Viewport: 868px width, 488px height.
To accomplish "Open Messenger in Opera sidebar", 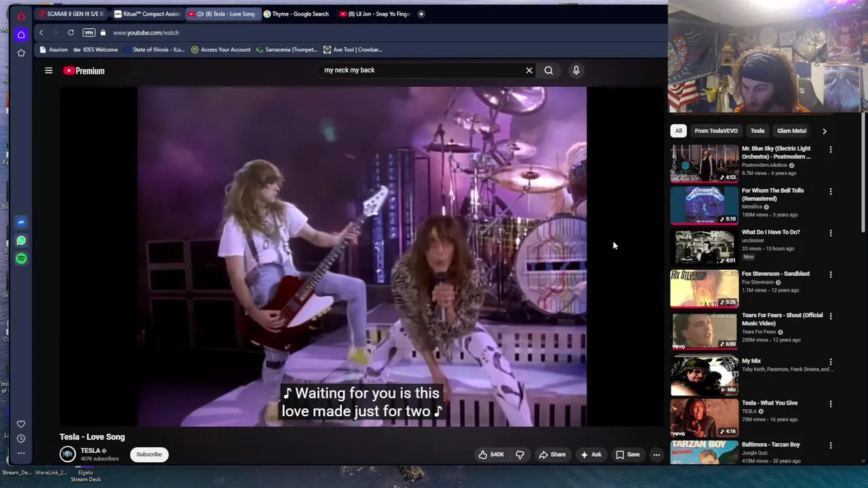I will [x=21, y=222].
